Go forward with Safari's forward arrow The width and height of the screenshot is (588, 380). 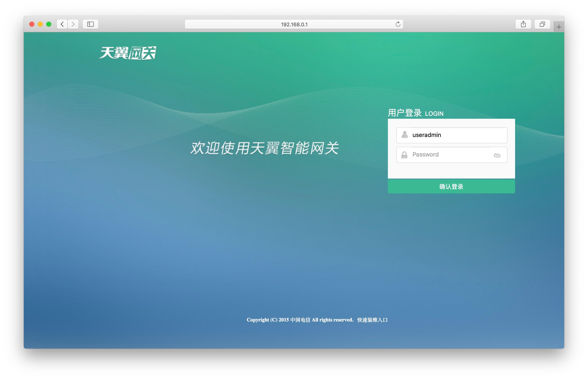[x=73, y=24]
